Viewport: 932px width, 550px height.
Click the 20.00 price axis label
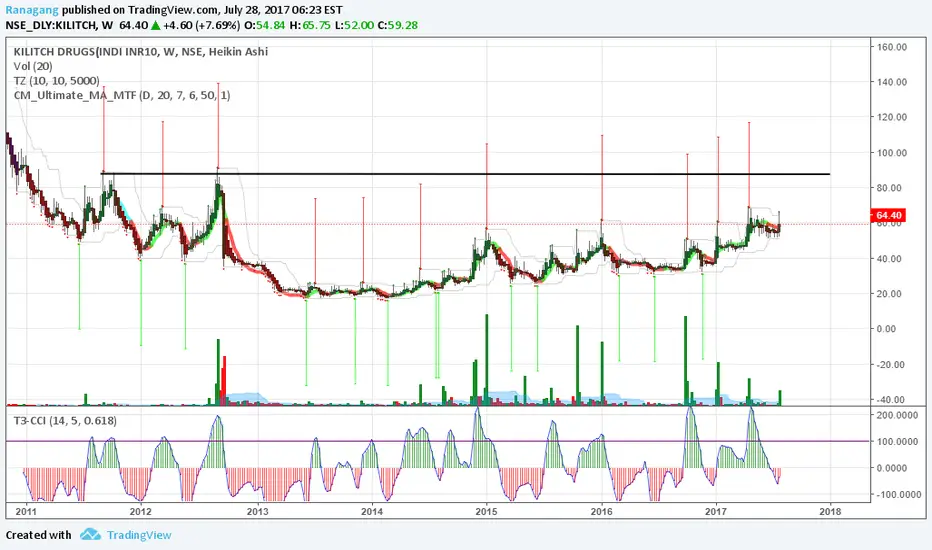point(890,294)
